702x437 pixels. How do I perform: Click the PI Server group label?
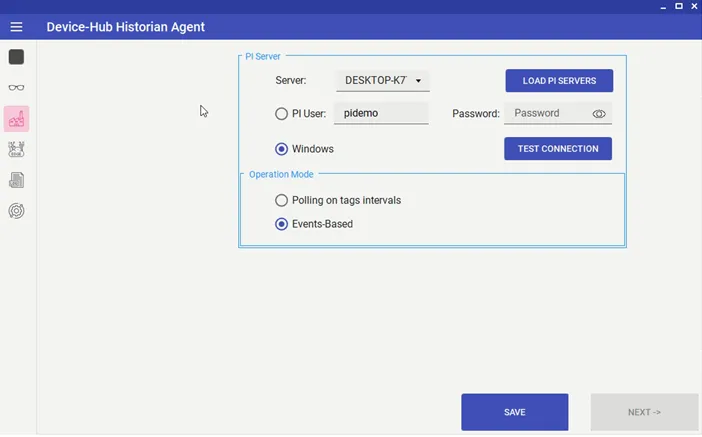(x=263, y=56)
